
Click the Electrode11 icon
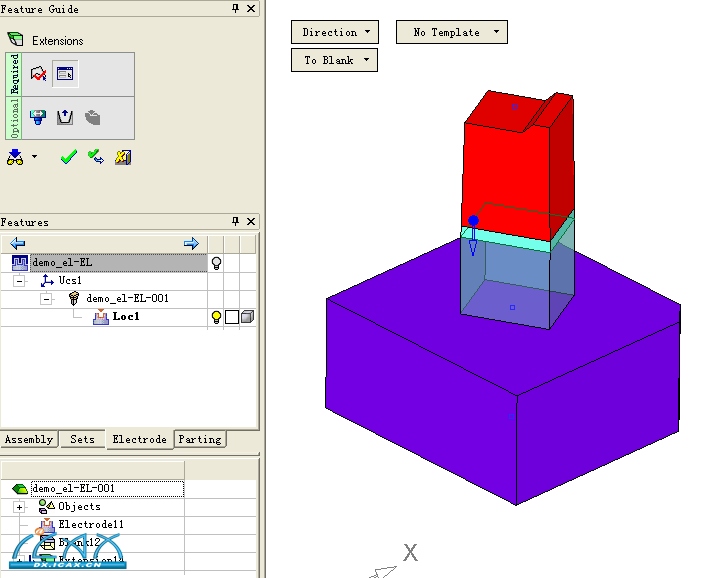[x=45, y=525]
